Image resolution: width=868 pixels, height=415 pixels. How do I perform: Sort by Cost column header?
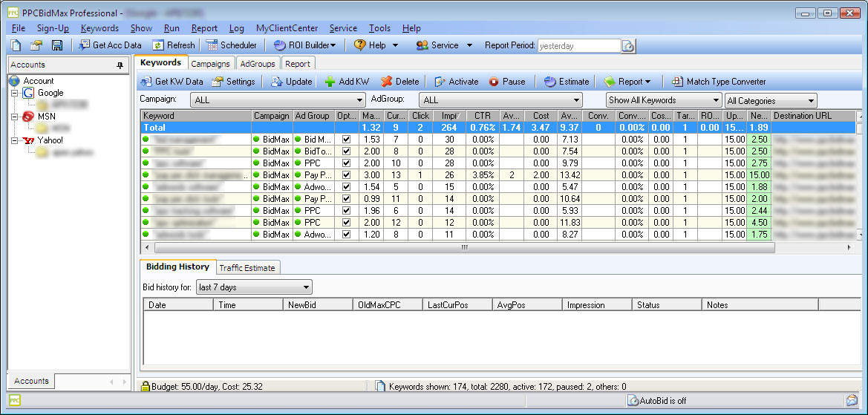click(x=541, y=116)
